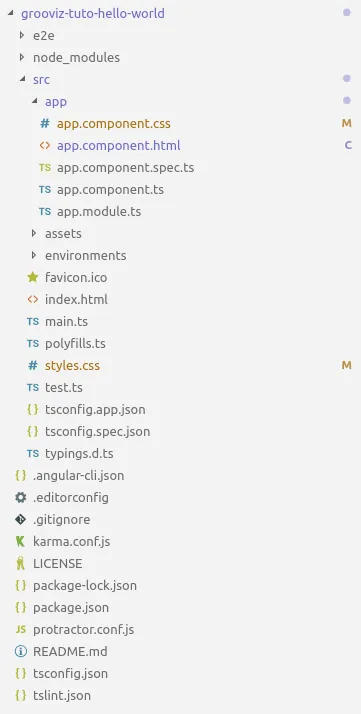Select package.json in the tree
This screenshot has height=714, width=361.
pyautogui.click(x=71, y=607)
